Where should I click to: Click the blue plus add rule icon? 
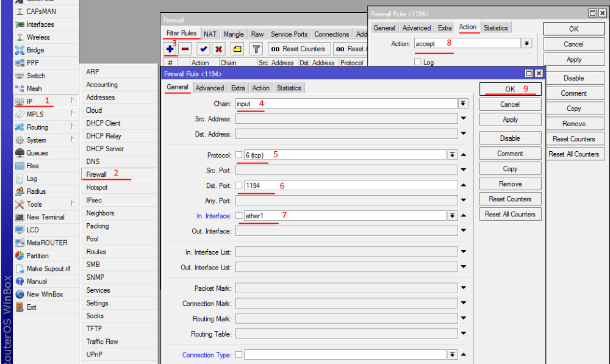pos(170,49)
